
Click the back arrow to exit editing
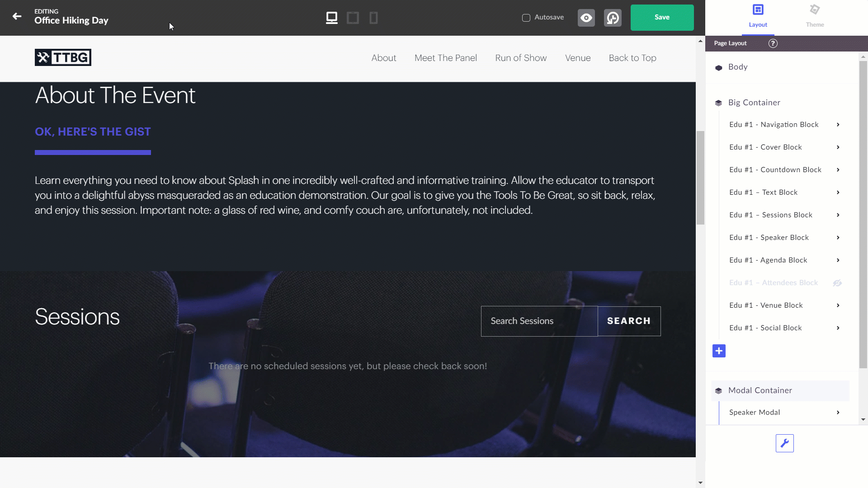17,17
